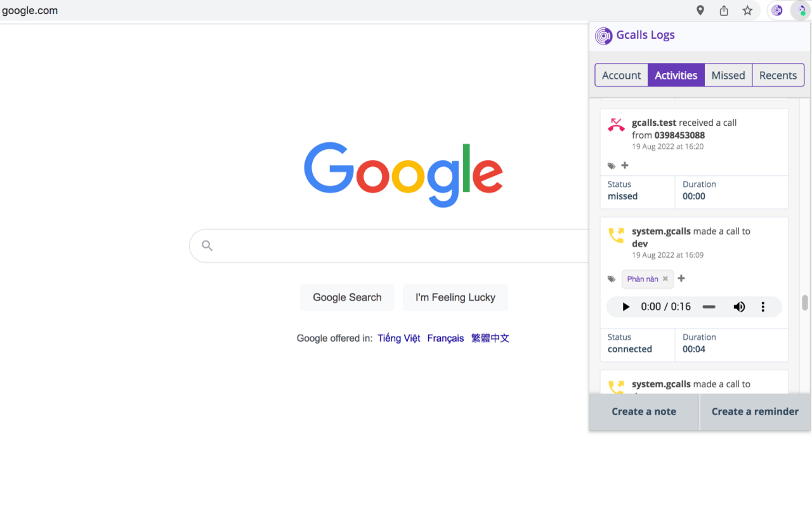The width and height of the screenshot is (812, 508).
Task: Remove the Phàn nàn tag
Action: click(x=665, y=279)
